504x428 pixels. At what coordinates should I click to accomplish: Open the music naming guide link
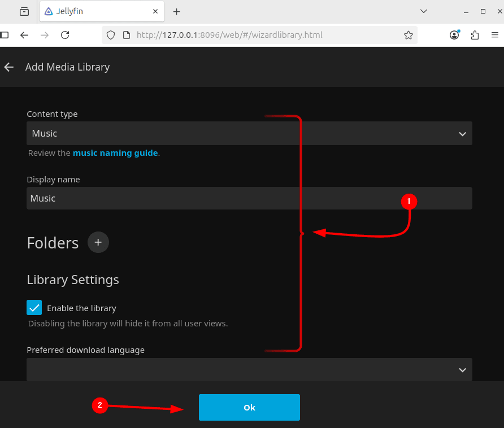click(115, 153)
